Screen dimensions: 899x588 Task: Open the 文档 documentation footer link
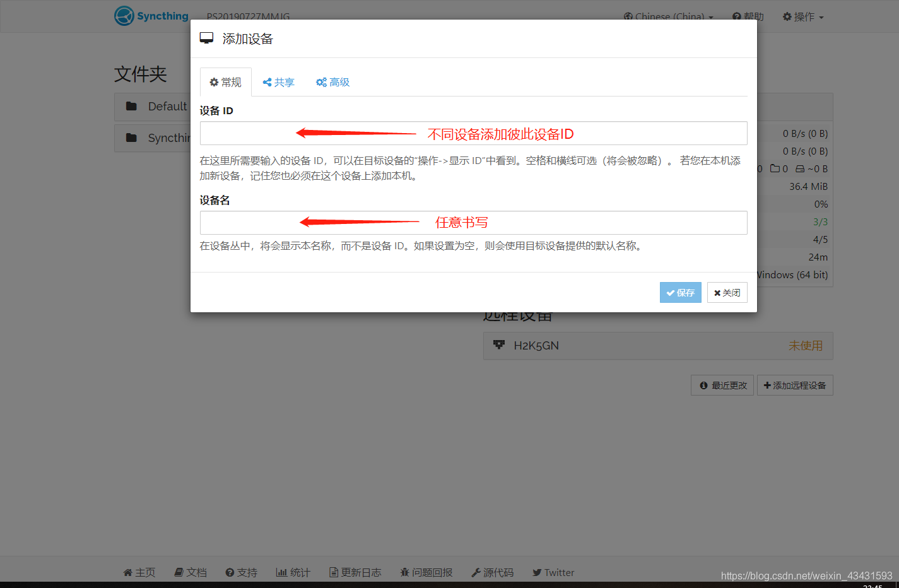click(x=191, y=572)
